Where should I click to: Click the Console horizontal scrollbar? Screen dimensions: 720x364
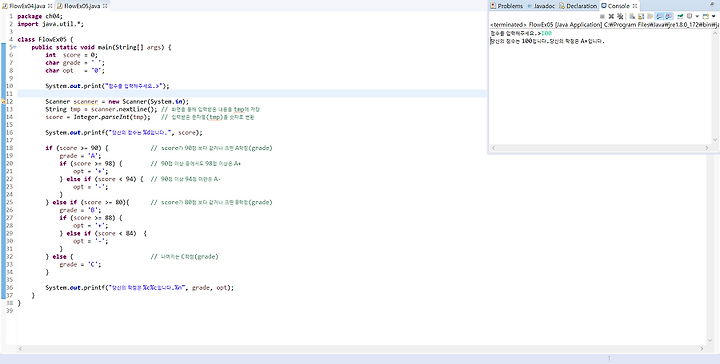(x=600, y=148)
